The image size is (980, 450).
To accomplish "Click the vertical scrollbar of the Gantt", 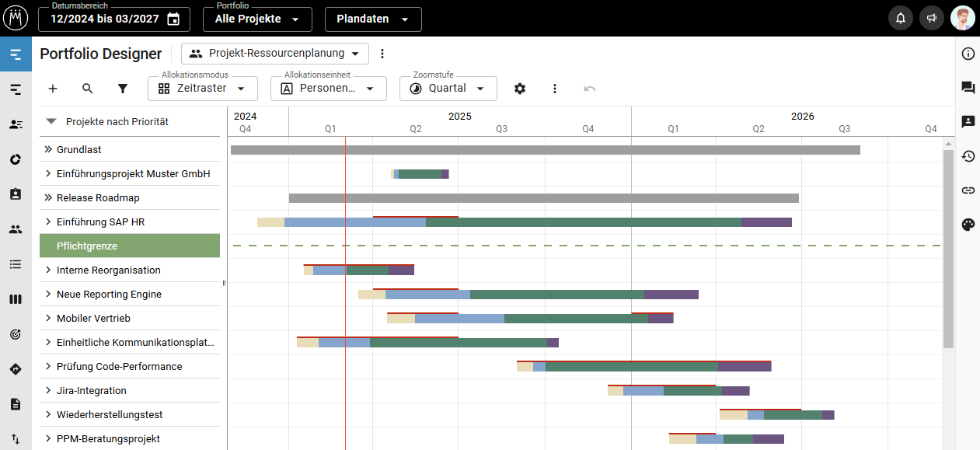I will [948, 249].
